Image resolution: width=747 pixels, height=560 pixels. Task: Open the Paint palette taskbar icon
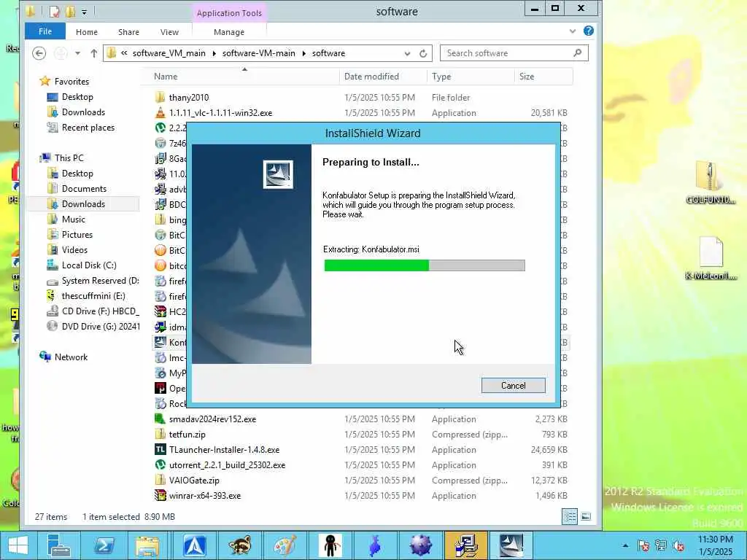(x=285, y=545)
